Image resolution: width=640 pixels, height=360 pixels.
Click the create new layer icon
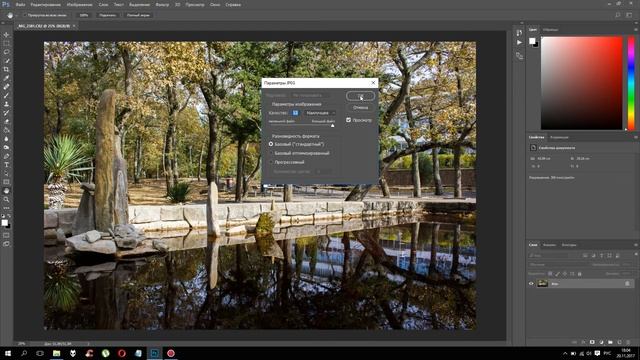(x=619, y=342)
